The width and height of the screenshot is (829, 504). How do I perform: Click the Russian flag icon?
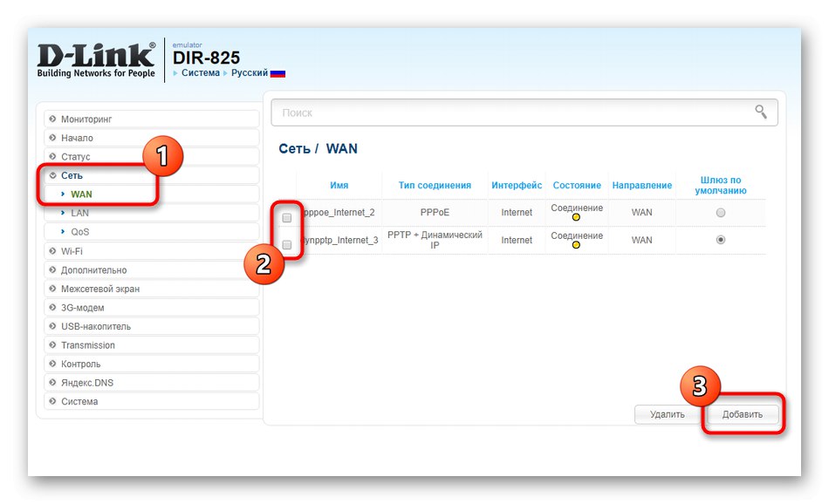point(277,73)
